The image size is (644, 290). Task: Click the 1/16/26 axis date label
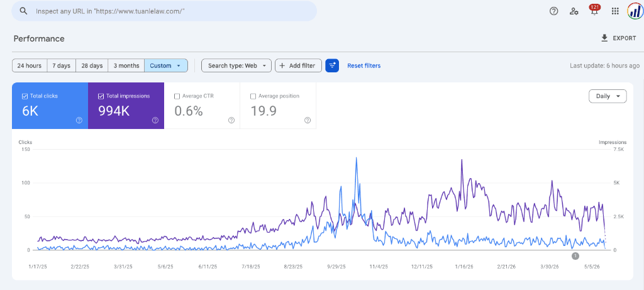(464, 267)
